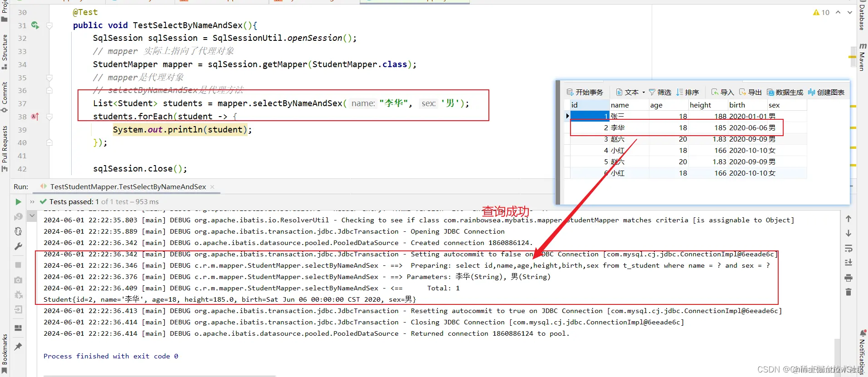
Task: Click 开始事务 begin transaction in Navicat
Action: (585, 92)
